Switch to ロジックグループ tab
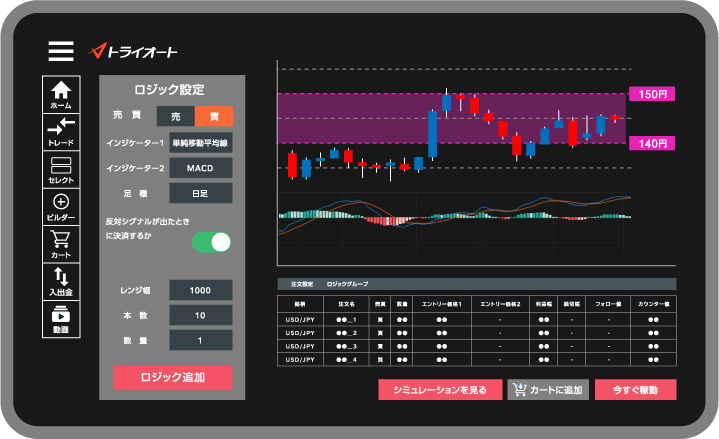 click(346, 284)
